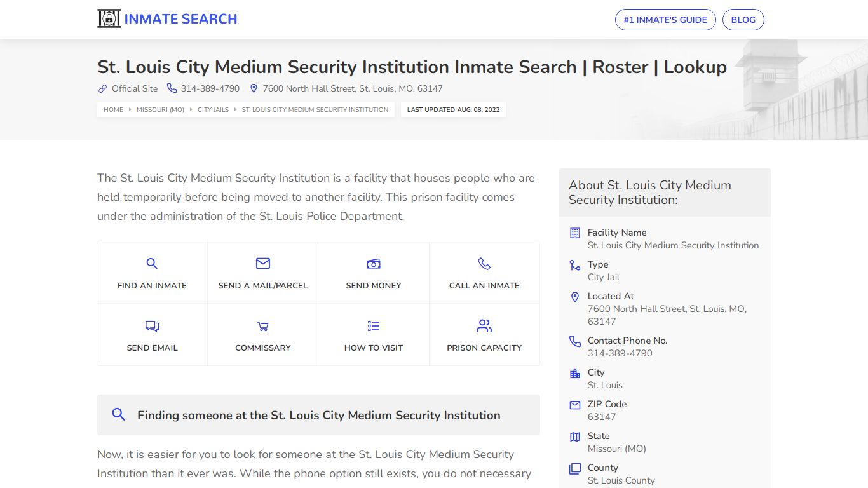This screenshot has width=868, height=488.
Task: Click the phone icon beside Contact Phone No.
Action: (x=575, y=341)
